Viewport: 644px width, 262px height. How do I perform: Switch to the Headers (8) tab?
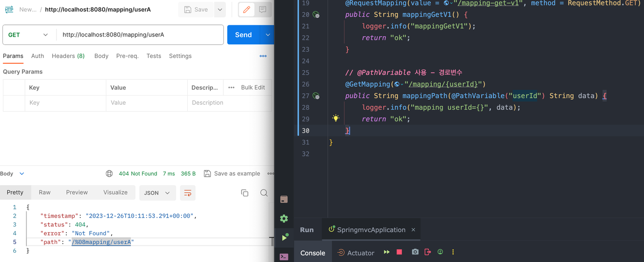coord(68,56)
